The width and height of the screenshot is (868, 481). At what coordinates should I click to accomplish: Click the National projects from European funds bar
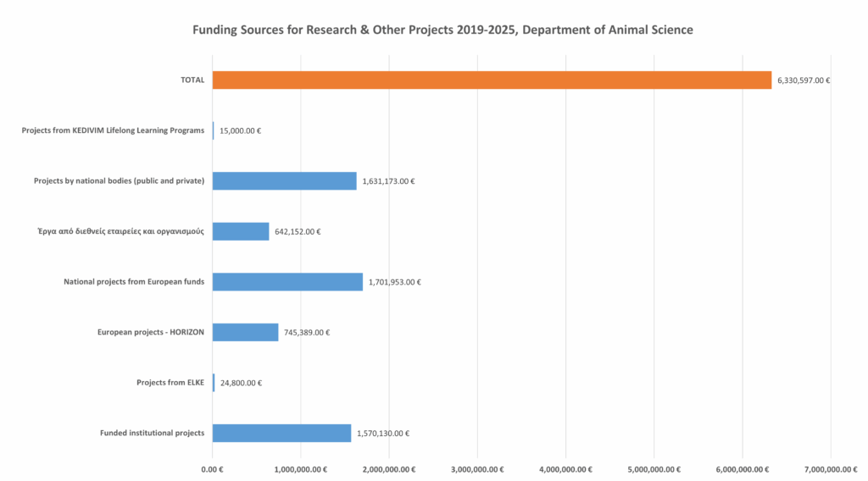coord(287,282)
